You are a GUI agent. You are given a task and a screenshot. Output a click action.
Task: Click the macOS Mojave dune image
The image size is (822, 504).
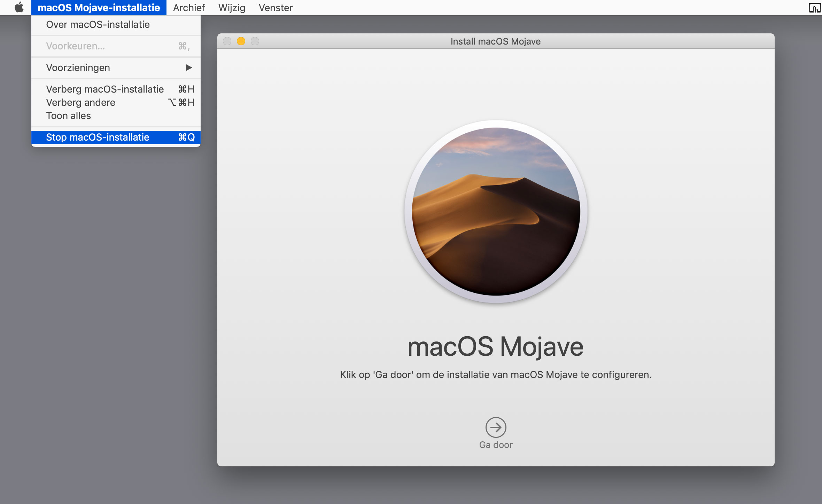(496, 212)
